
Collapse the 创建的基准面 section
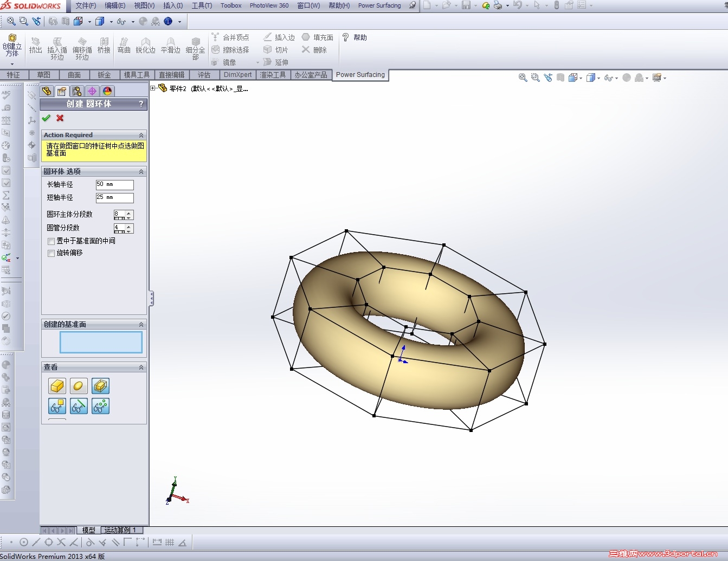[141, 325]
